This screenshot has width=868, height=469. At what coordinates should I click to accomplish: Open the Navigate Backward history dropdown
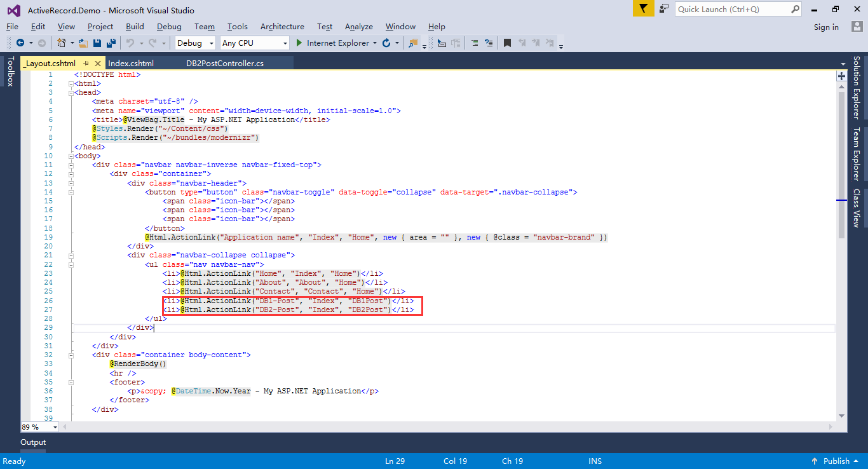coord(31,43)
